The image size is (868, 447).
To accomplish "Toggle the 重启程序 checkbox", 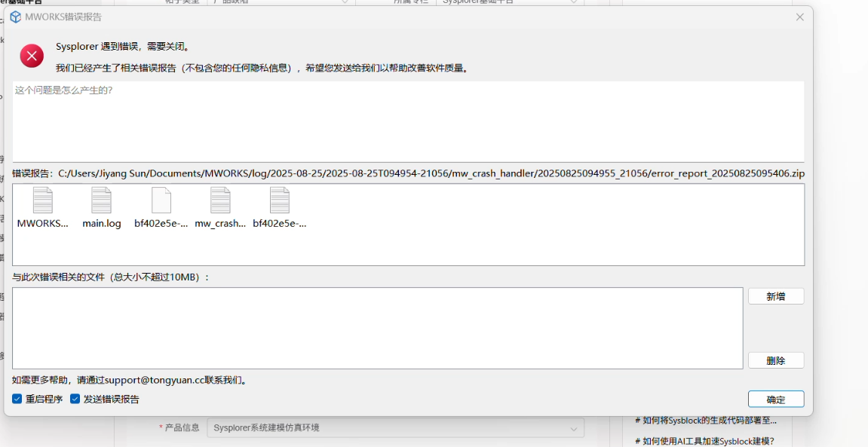I will click(17, 399).
